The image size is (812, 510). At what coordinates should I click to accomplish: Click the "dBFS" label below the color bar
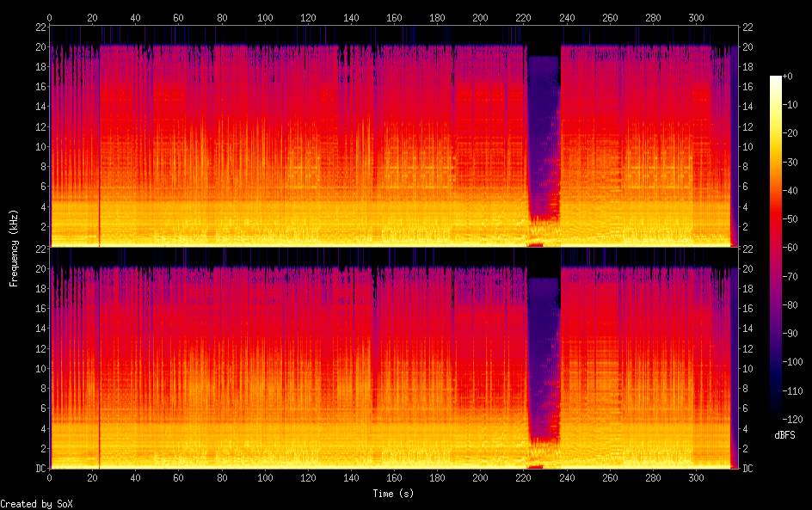pyautogui.click(x=784, y=435)
